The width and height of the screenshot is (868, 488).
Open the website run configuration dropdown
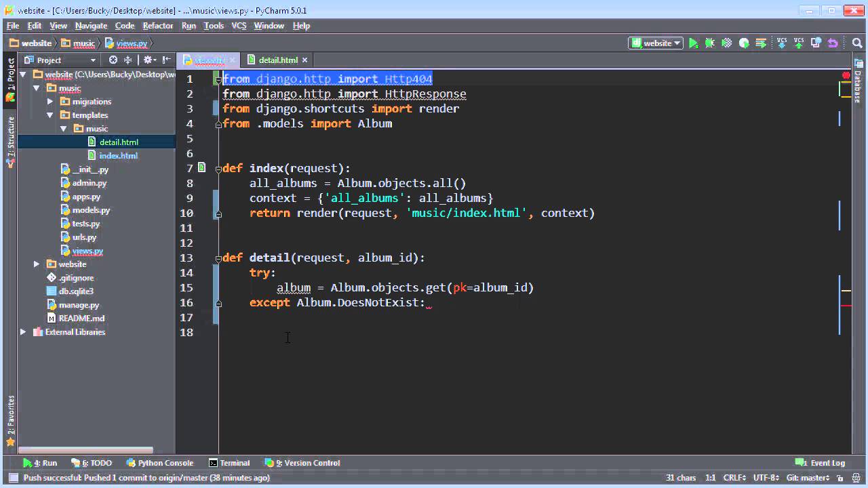tap(656, 43)
